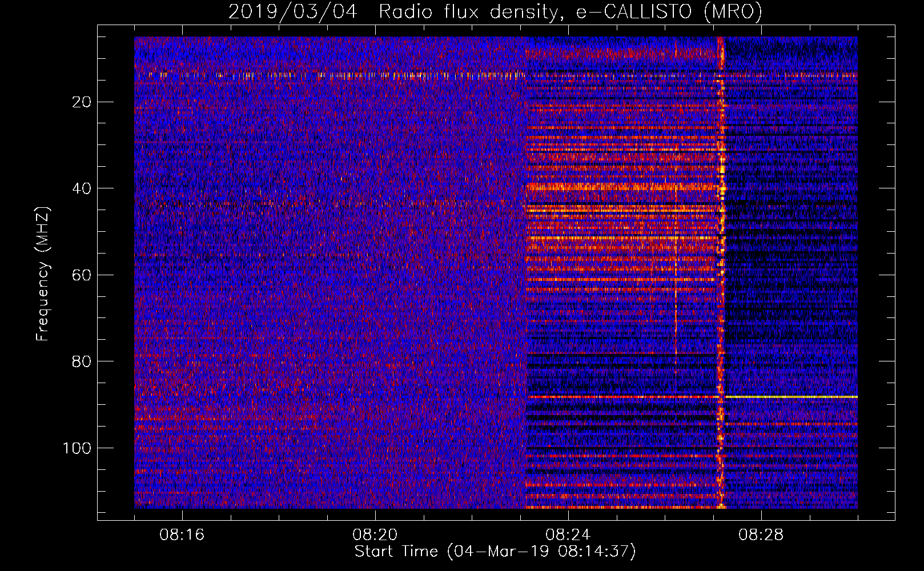Click the plot title "2019/03/04 Radio flux density, e-CALLISTO (MRO)"
Viewport: 924px width, 571px height.
point(495,11)
